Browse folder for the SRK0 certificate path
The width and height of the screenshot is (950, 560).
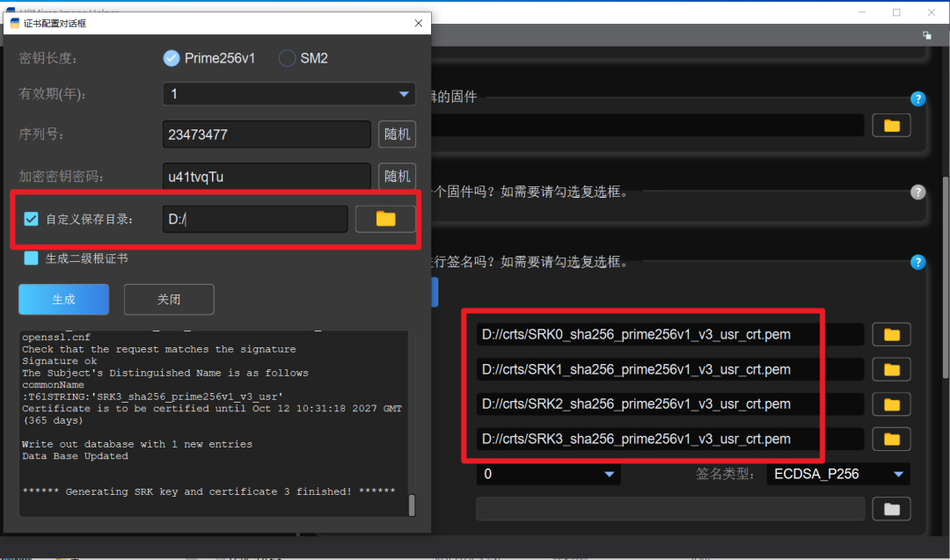click(891, 334)
